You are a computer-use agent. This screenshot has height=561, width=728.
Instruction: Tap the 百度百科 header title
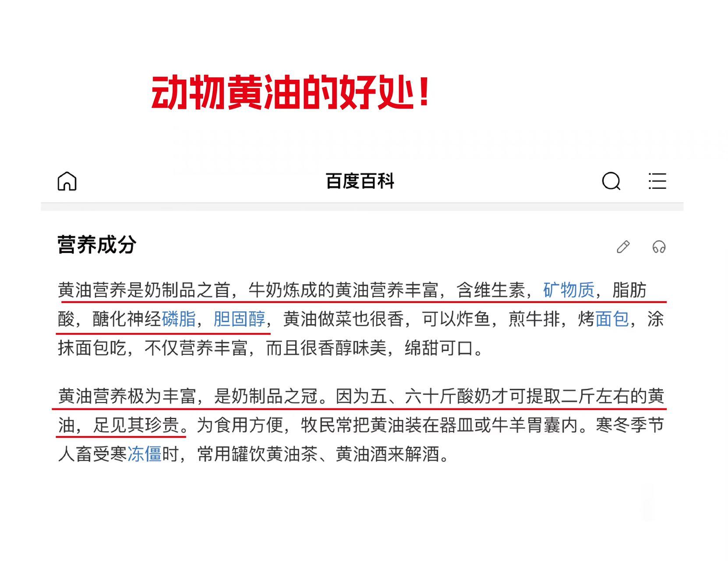tap(360, 181)
